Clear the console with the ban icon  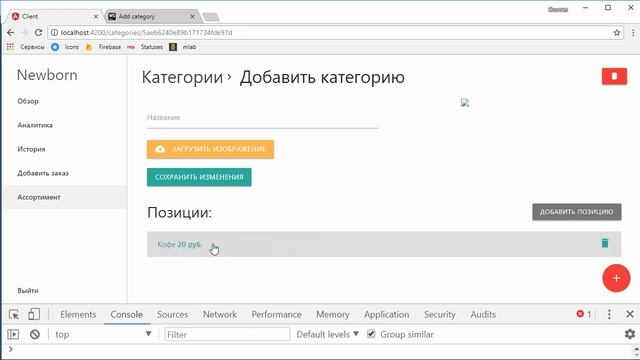tap(35, 334)
